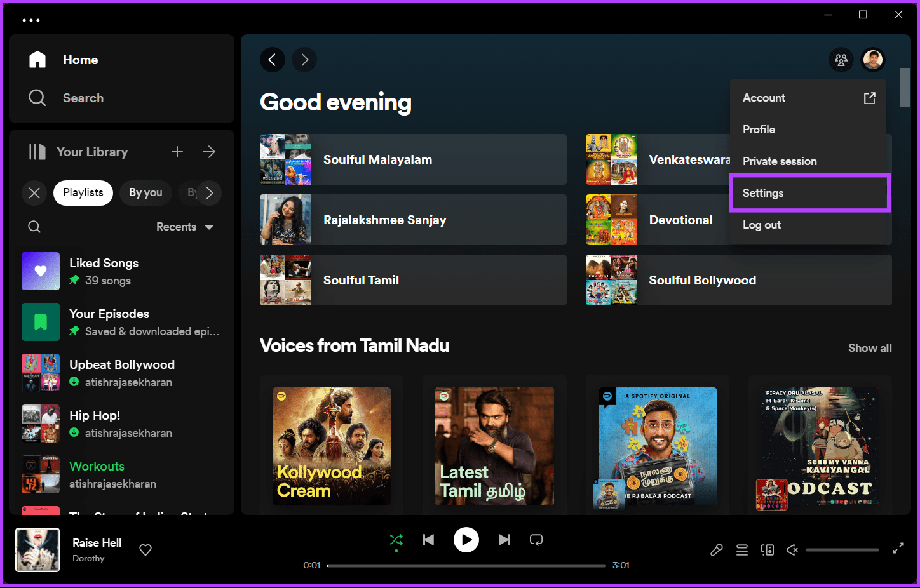Screen dimensions: 920x588
Task: Open Search in sidebar
Action: click(66, 98)
